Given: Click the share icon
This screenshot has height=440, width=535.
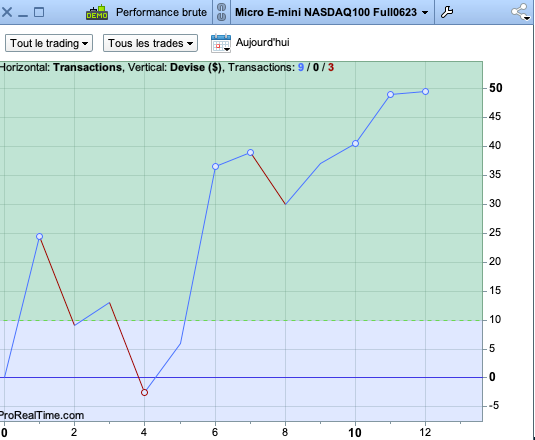Looking at the screenshot, I should (521, 12).
